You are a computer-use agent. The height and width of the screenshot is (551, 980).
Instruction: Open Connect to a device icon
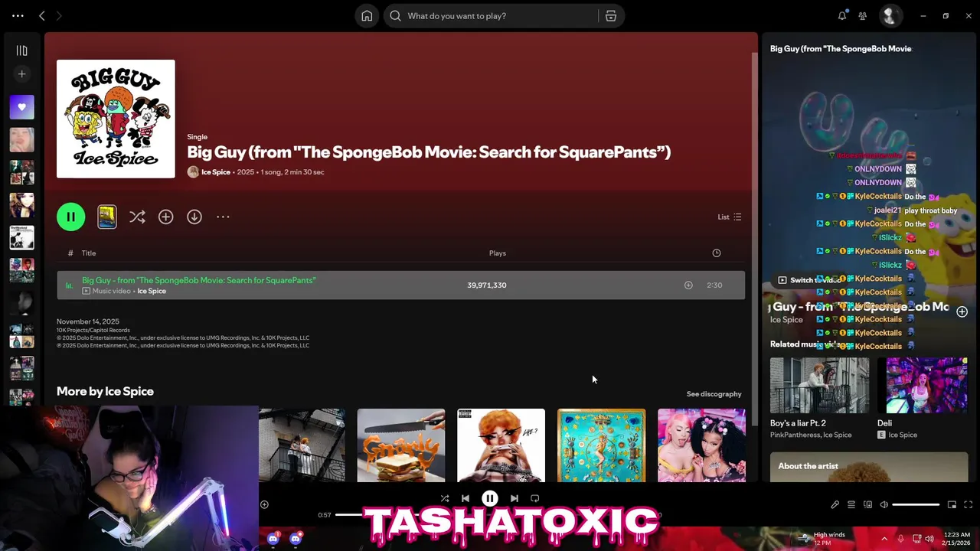[867, 504]
